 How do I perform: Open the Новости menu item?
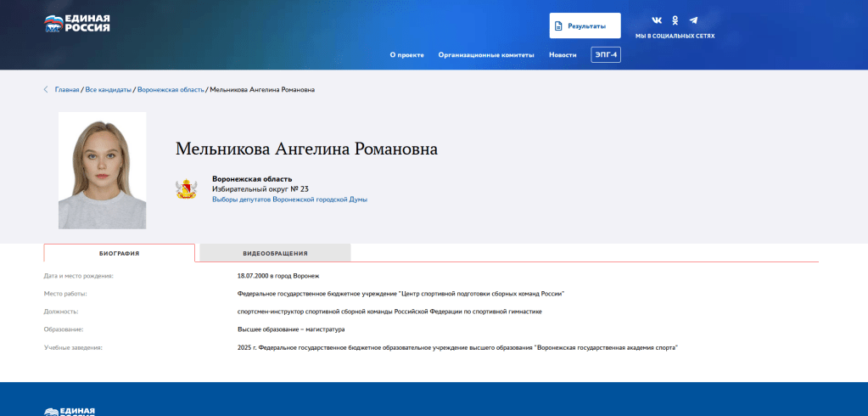(563, 54)
